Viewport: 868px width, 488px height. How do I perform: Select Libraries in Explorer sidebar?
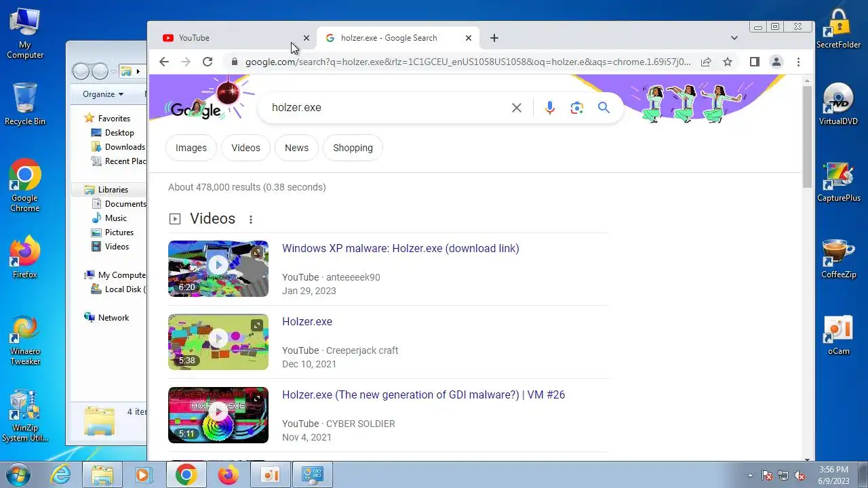[113, 190]
